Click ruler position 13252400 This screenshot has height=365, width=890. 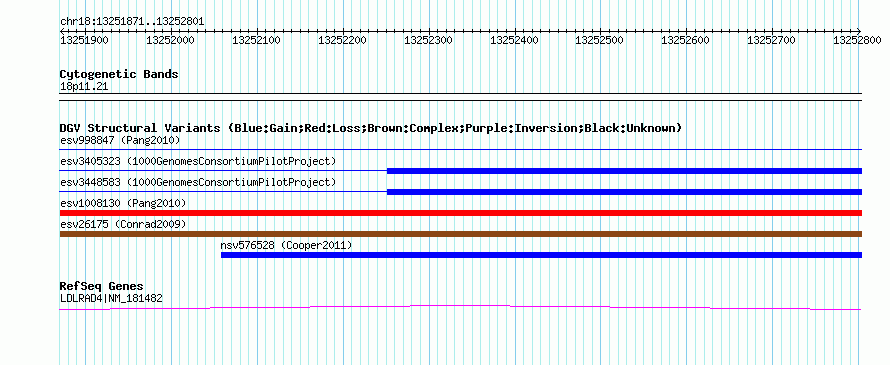514,40
